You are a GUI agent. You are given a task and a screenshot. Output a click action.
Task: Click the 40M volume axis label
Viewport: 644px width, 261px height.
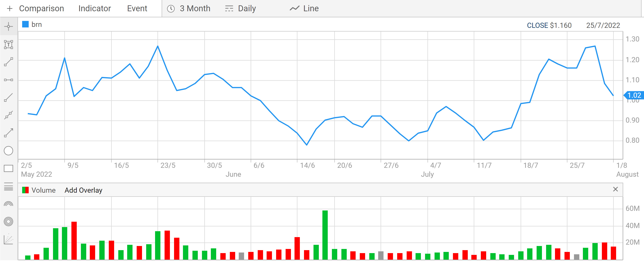(x=633, y=226)
